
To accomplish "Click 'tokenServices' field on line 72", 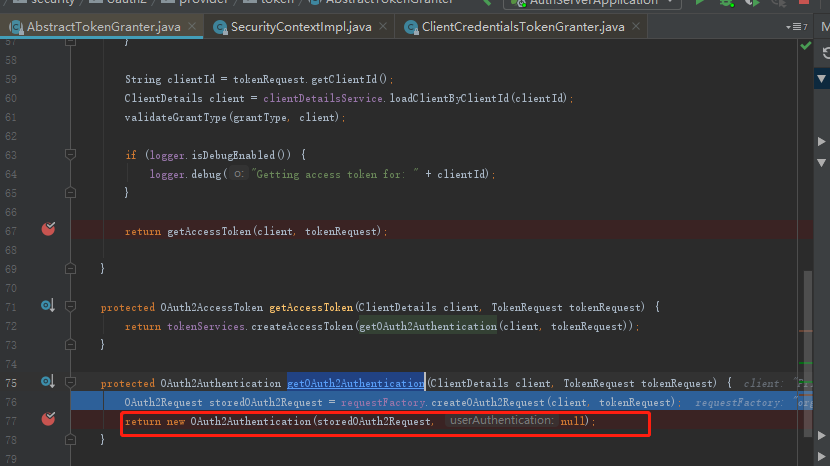I will pyautogui.click(x=206, y=326).
